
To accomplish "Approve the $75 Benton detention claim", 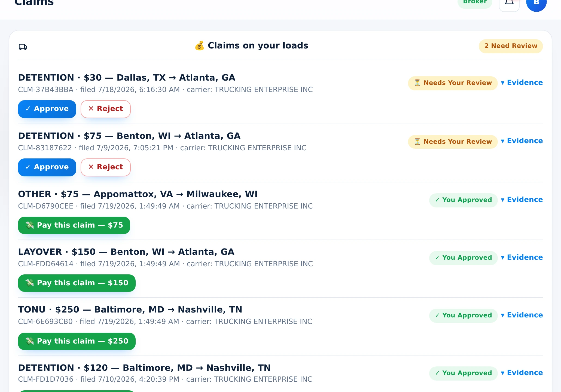I will (x=47, y=167).
